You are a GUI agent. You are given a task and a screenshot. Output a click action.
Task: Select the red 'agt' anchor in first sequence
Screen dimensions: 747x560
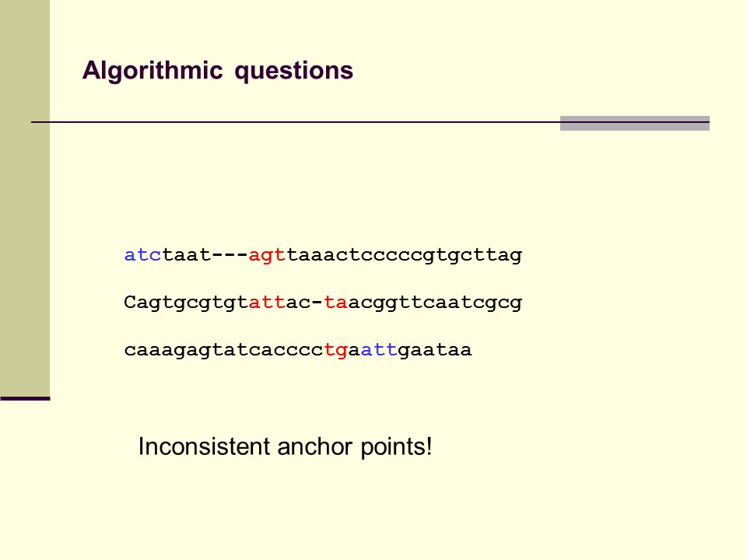[x=267, y=256]
